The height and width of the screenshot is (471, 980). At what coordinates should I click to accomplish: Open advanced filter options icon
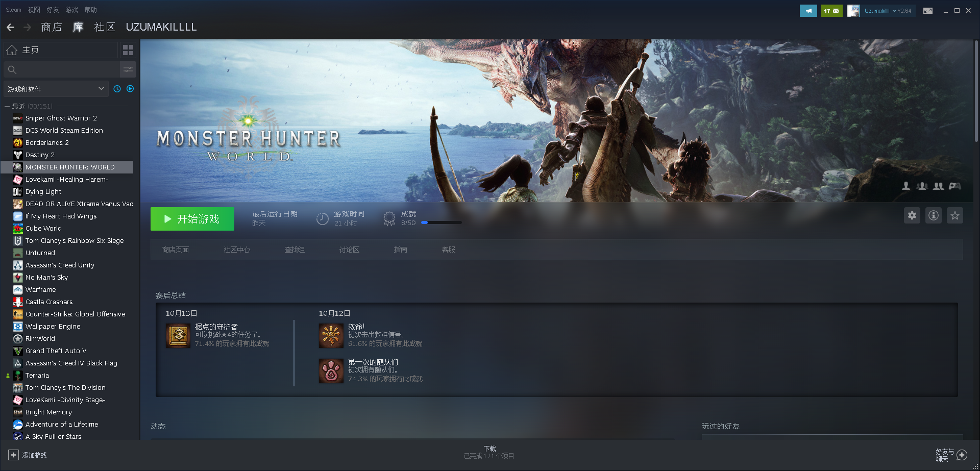(x=128, y=69)
